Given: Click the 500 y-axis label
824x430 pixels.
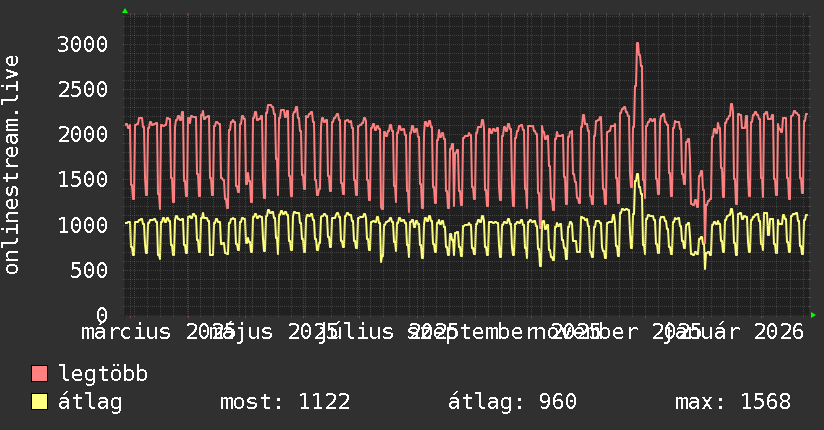Looking at the screenshot, I should pyautogui.click(x=89, y=270).
